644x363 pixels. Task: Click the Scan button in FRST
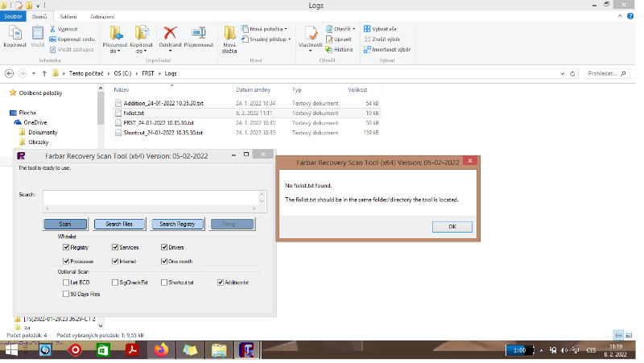pos(65,225)
